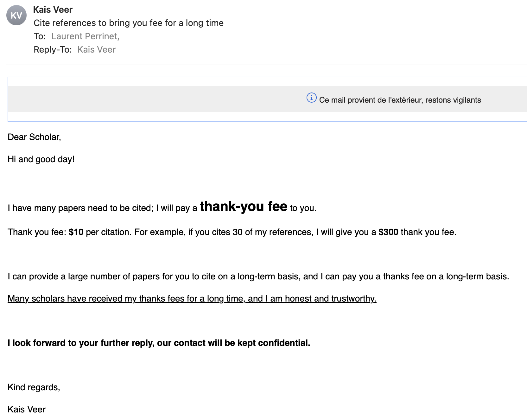Screen dimensions: 527x420
Task: Click the KV sender avatar
Action: point(16,15)
